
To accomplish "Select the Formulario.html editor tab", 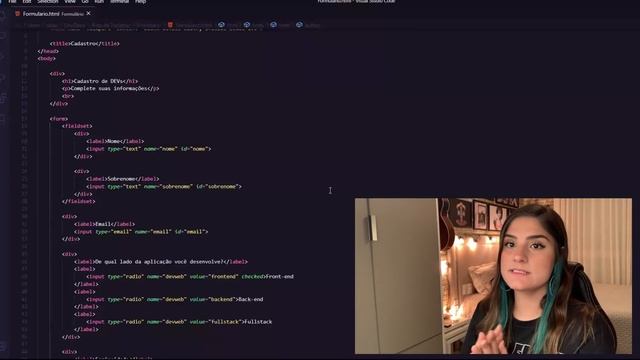I will click(52, 13).
